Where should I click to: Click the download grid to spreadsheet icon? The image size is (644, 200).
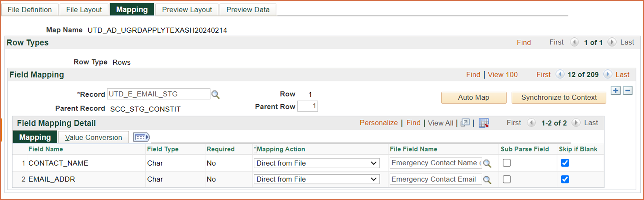(x=484, y=123)
